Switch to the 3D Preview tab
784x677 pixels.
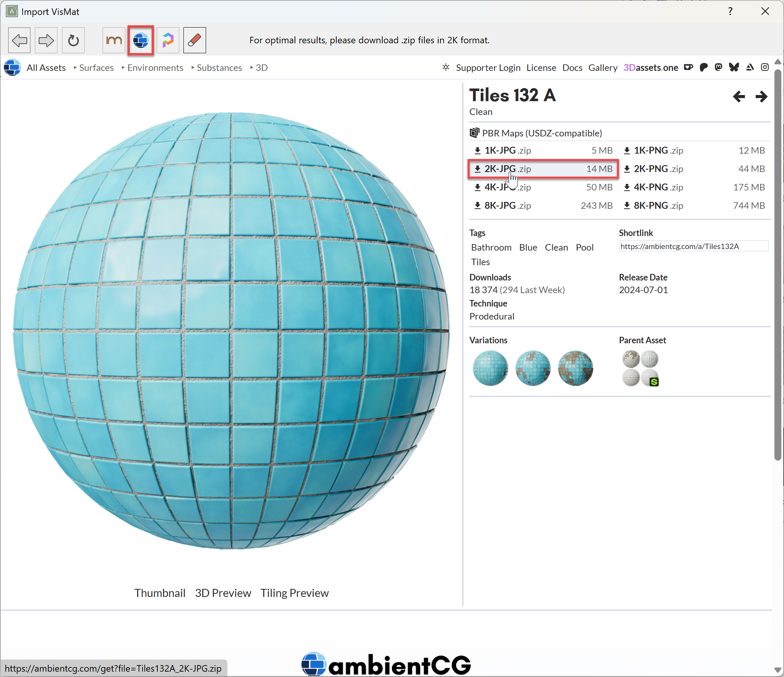tap(223, 593)
